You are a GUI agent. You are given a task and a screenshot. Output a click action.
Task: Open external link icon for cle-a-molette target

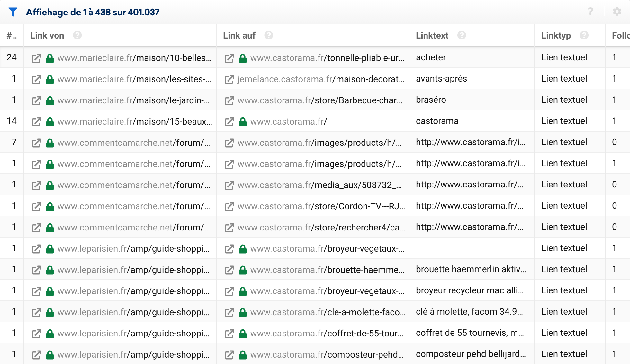229,312
